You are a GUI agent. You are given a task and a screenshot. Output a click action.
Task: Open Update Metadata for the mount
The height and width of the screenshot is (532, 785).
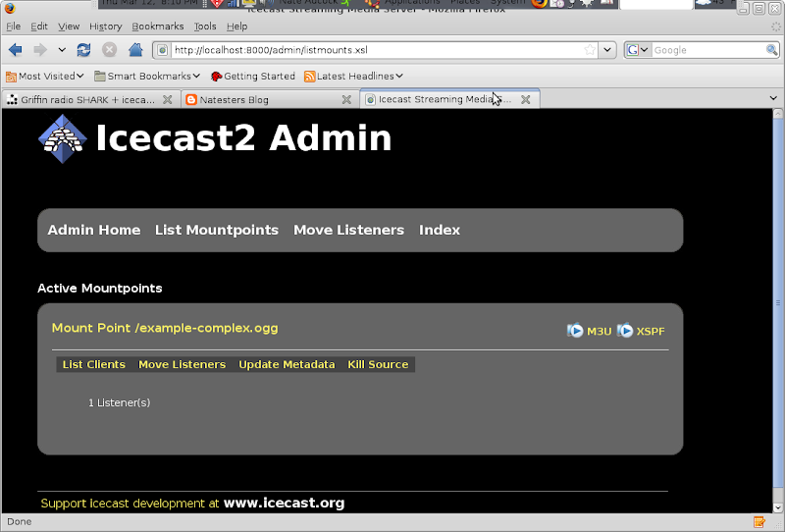287,365
